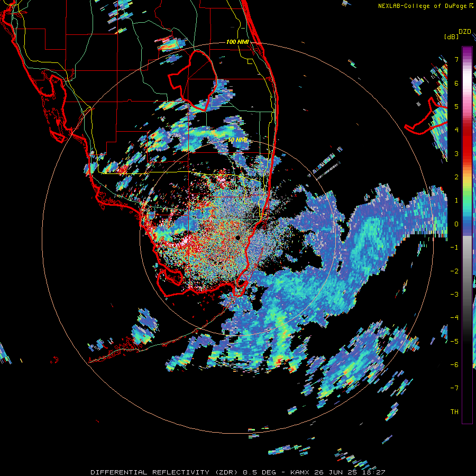The image size is (476, 476).
Task: Click the 0 tick on the color scale
Action: tap(456, 224)
